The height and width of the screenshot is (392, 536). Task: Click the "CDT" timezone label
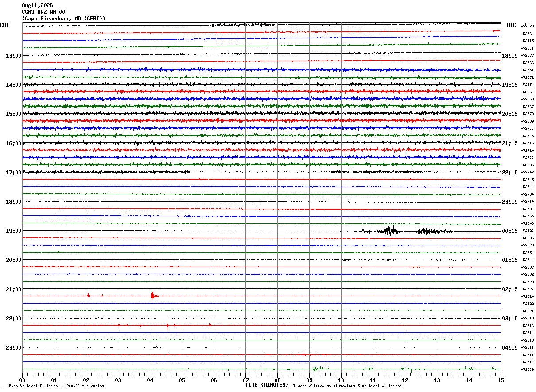5,25
